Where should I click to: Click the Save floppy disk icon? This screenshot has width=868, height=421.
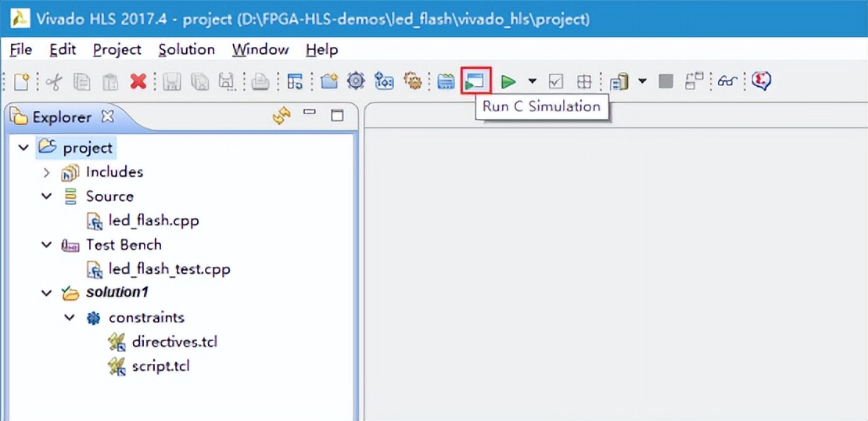point(172,82)
